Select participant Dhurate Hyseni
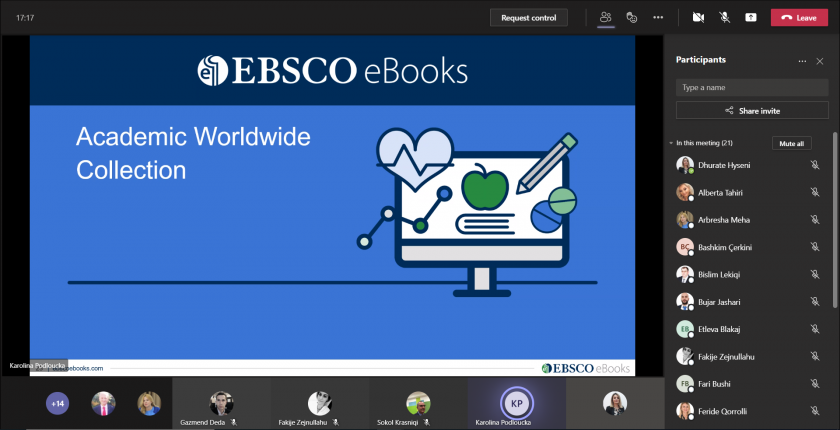 click(x=748, y=165)
